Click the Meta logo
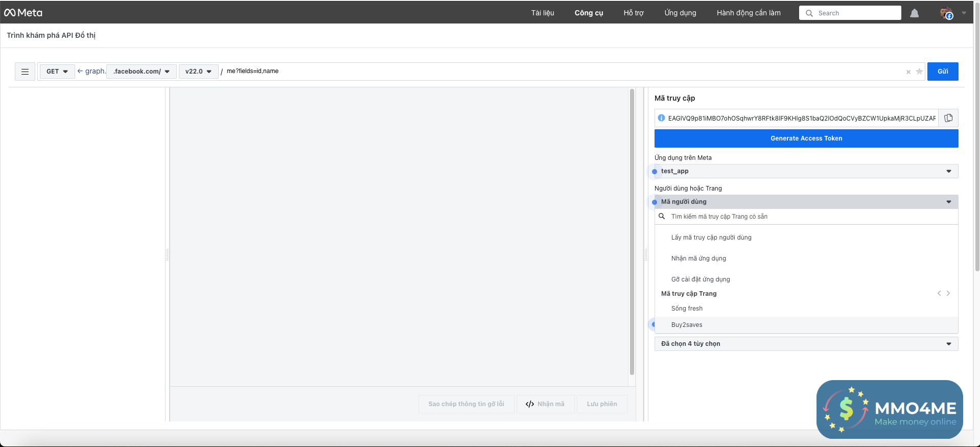Viewport: 980px width, 447px height. pyautogui.click(x=23, y=13)
